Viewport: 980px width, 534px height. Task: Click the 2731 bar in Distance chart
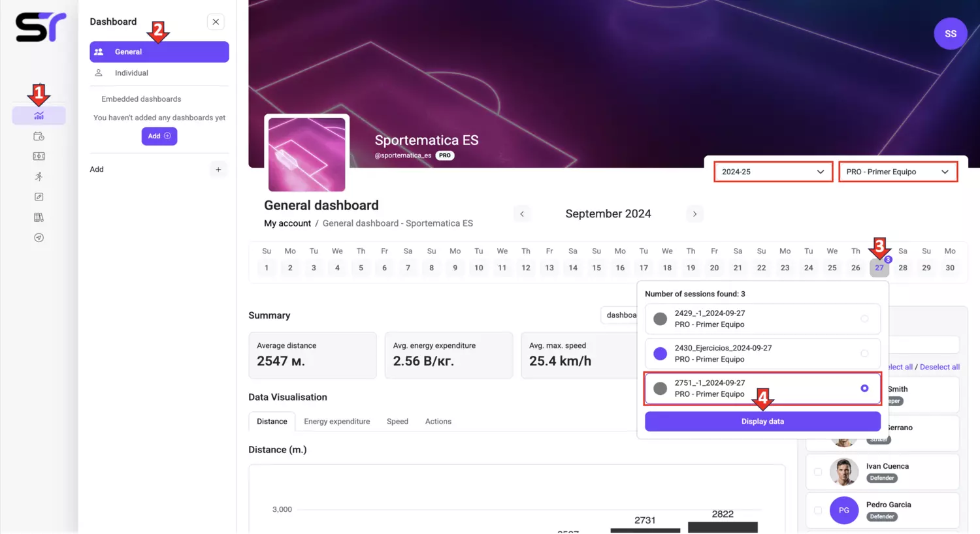tap(645, 530)
